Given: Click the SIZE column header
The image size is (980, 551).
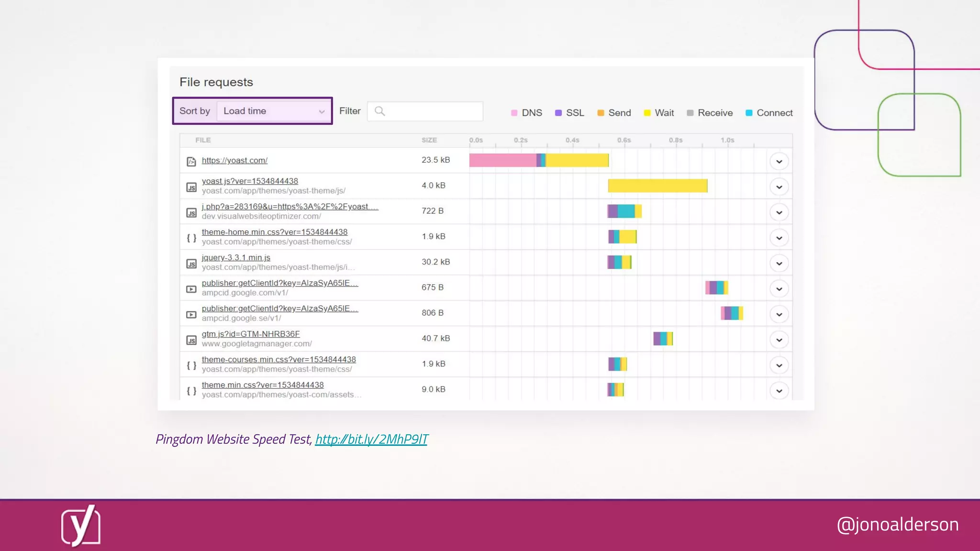Looking at the screenshot, I should tap(429, 140).
